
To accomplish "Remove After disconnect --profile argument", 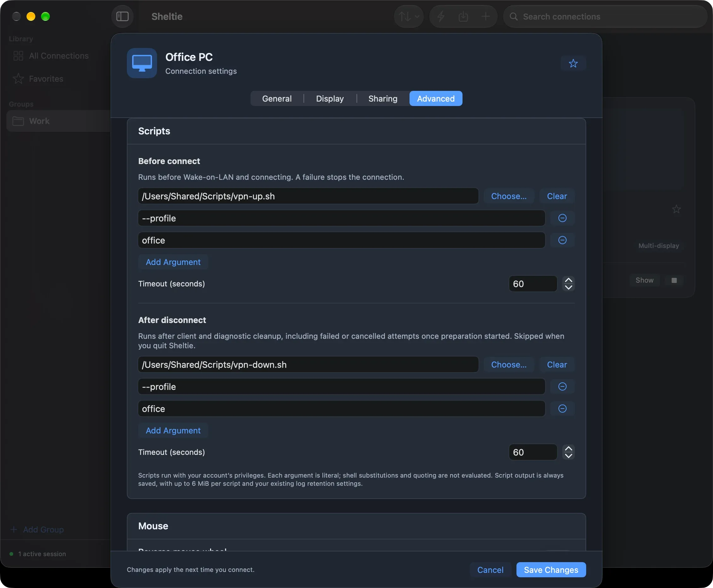I will point(562,387).
